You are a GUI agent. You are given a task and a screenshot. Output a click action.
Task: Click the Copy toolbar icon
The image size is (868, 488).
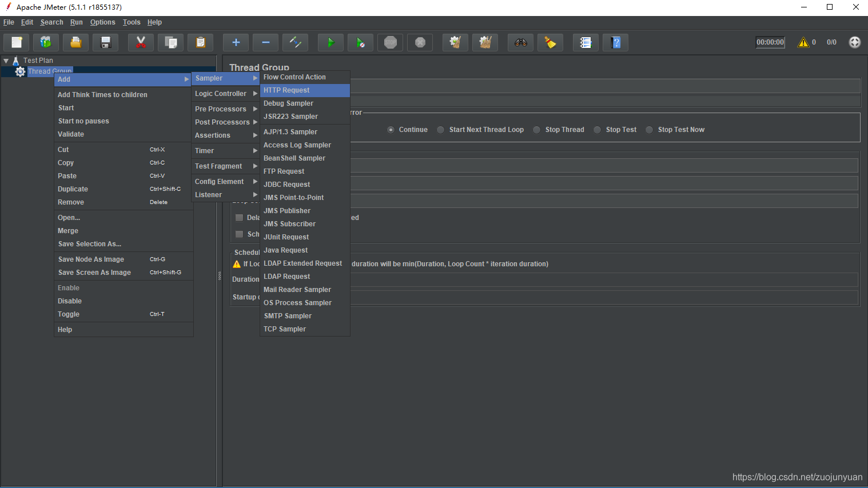click(x=170, y=42)
